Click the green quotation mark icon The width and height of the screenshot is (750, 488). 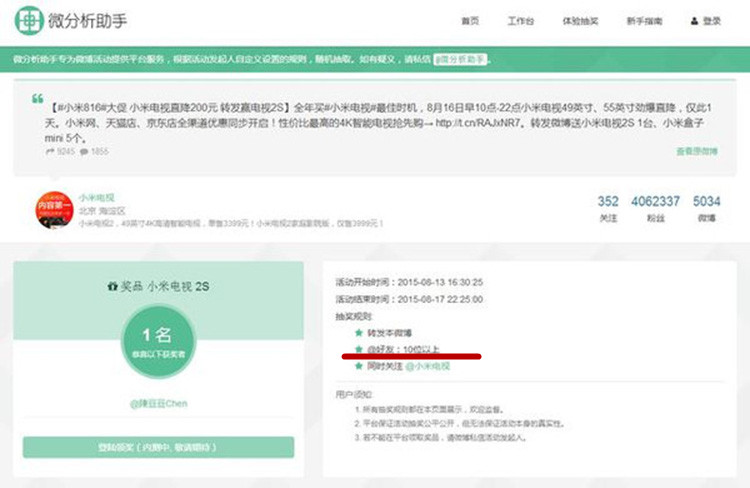38,99
